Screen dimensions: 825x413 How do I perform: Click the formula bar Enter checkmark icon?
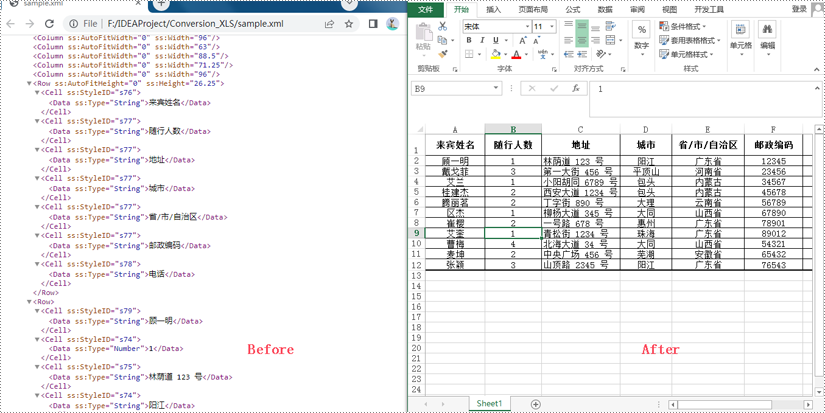coord(554,88)
